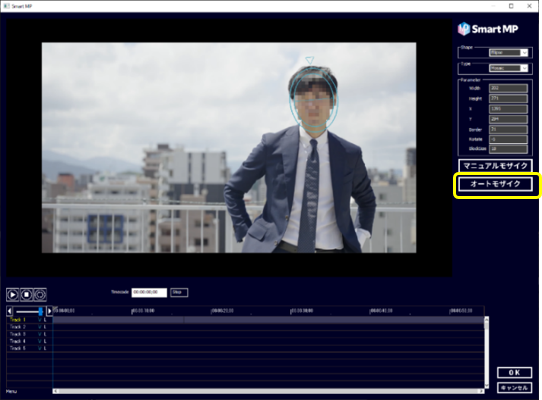Select the Blocksize parameter field

pos(508,149)
